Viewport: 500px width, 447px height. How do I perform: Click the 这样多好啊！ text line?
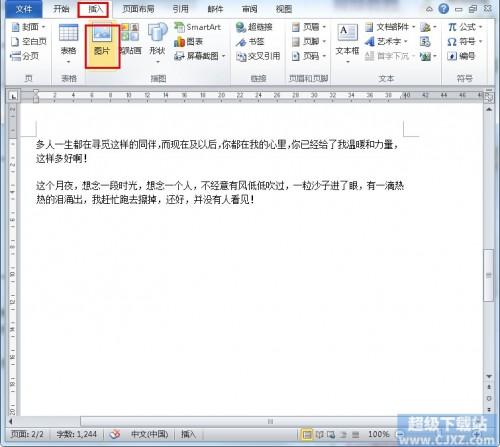(61, 158)
